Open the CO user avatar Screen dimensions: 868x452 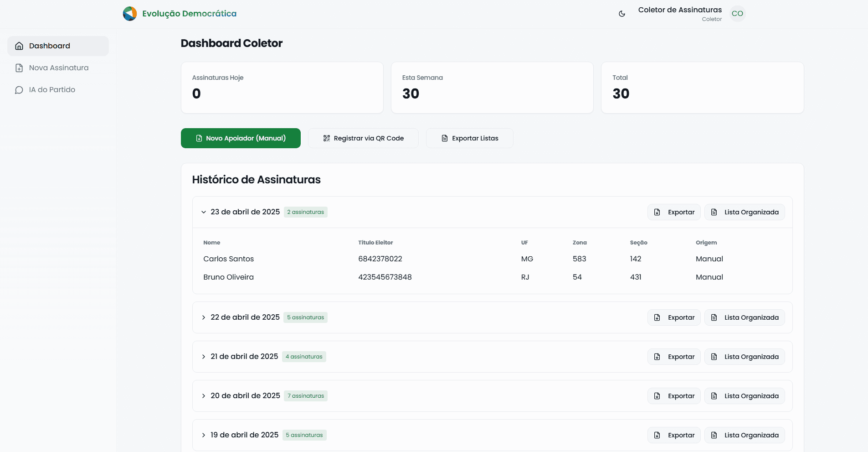click(737, 14)
